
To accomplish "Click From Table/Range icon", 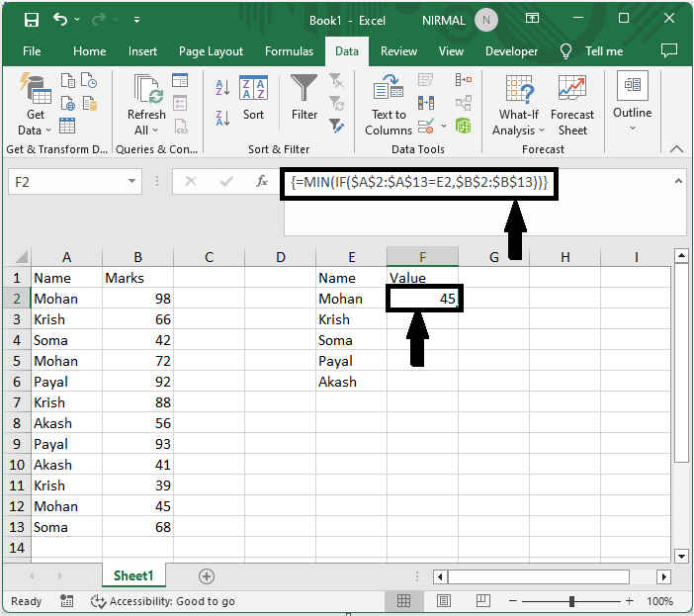I will click(67, 126).
